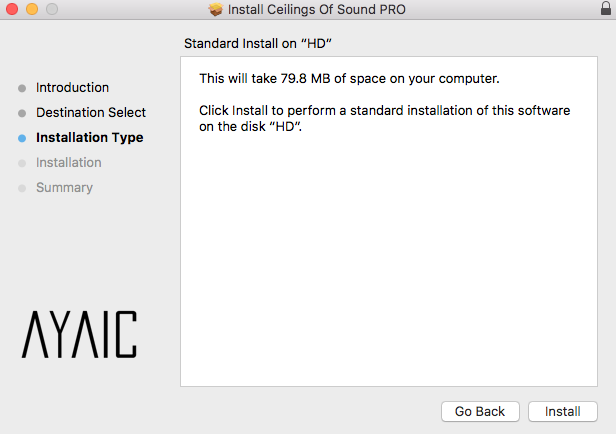The image size is (616, 434).
Task: Click the AYAIC logo
Action: click(x=80, y=334)
